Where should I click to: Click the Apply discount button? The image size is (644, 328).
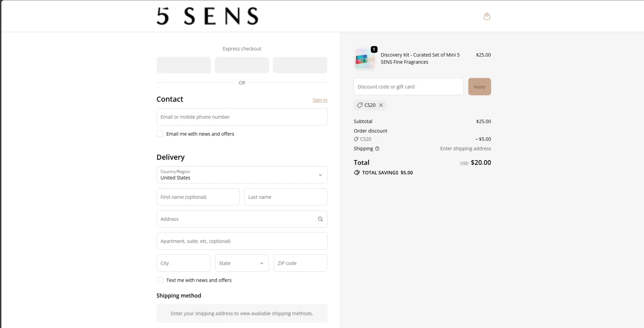click(480, 87)
